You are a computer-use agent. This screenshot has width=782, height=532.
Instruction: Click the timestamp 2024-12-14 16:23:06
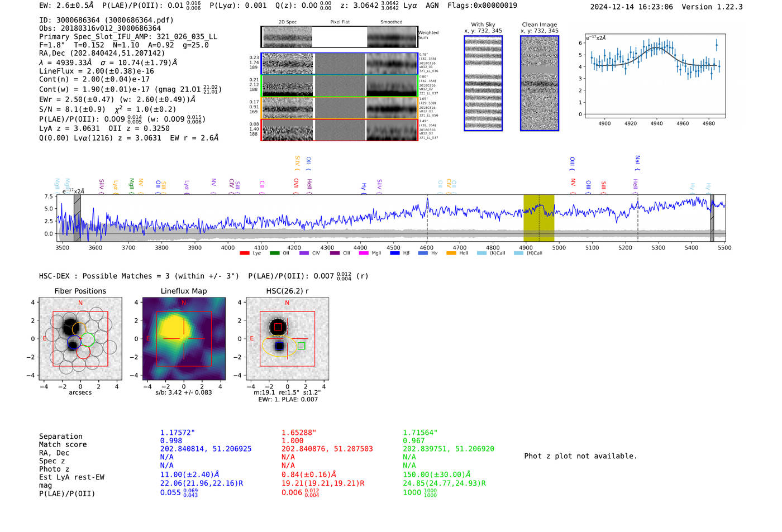tap(631, 7)
